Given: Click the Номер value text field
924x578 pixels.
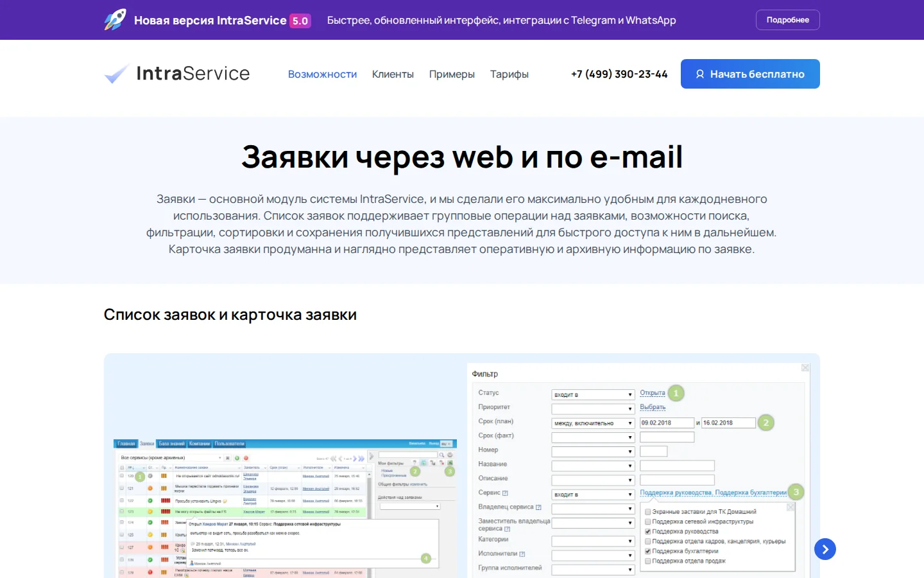Looking at the screenshot, I should coord(653,451).
